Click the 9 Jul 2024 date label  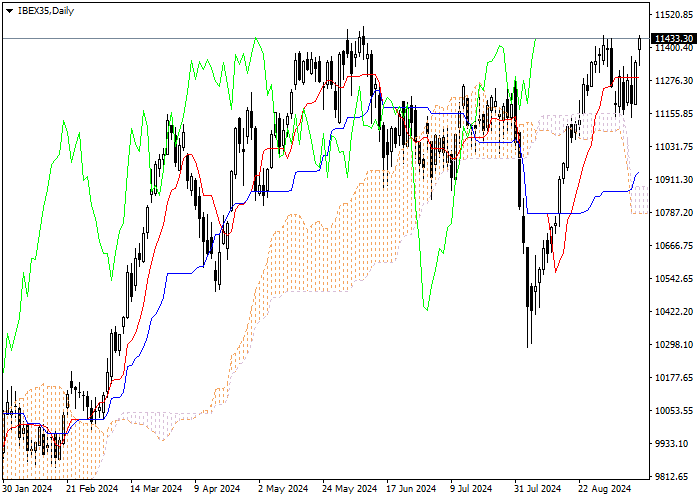click(x=471, y=489)
